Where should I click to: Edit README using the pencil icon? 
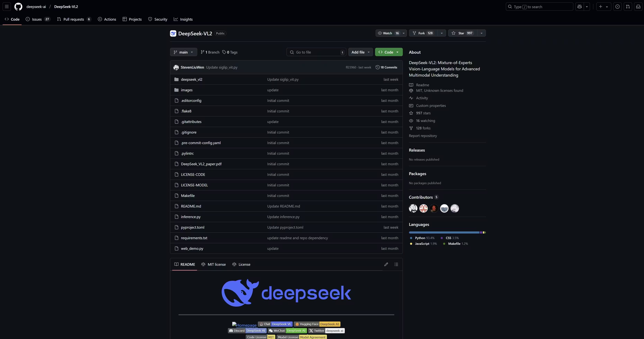(x=386, y=264)
